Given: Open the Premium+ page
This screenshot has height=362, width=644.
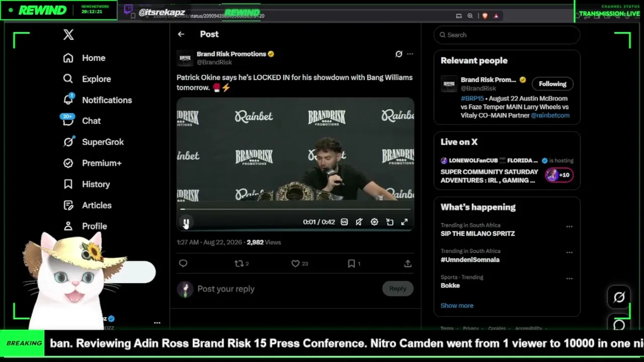Looking at the screenshot, I should point(92,163).
